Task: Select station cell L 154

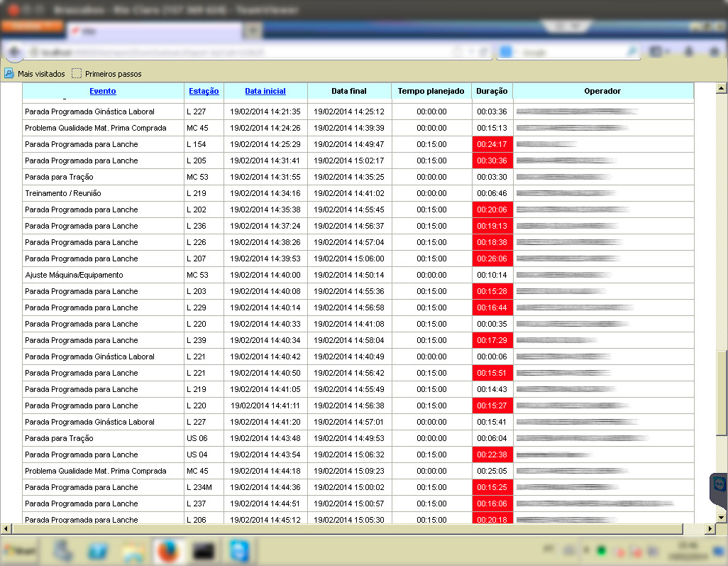Action: [x=204, y=145]
